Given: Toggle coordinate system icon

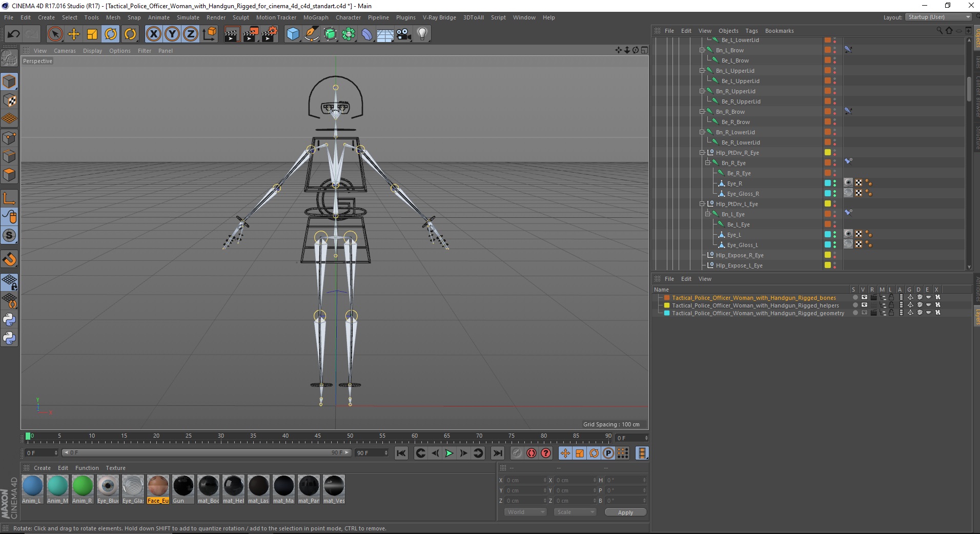Looking at the screenshot, I should tap(209, 34).
